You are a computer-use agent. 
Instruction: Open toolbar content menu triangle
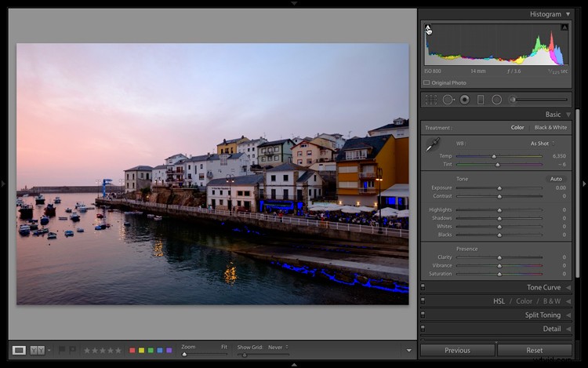(408, 351)
